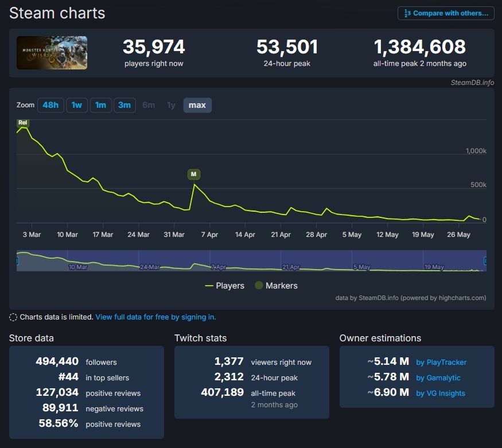Open the by PlayTracker link

click(441, 362)
